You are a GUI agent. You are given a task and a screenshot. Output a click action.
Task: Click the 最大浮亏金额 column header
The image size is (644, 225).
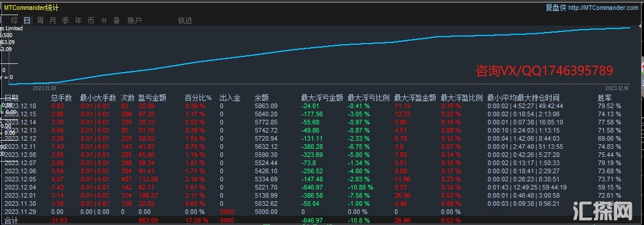(322, 98)
